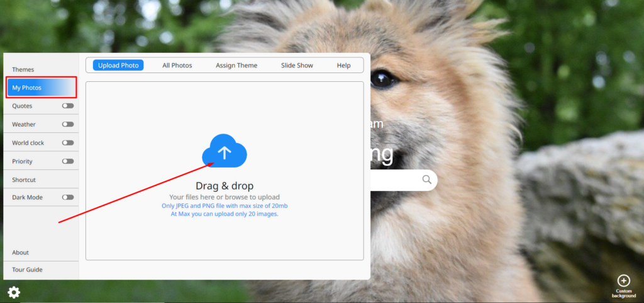Open the Help tab
Screen dimensions: 644x303
click(x=343, y=66)
